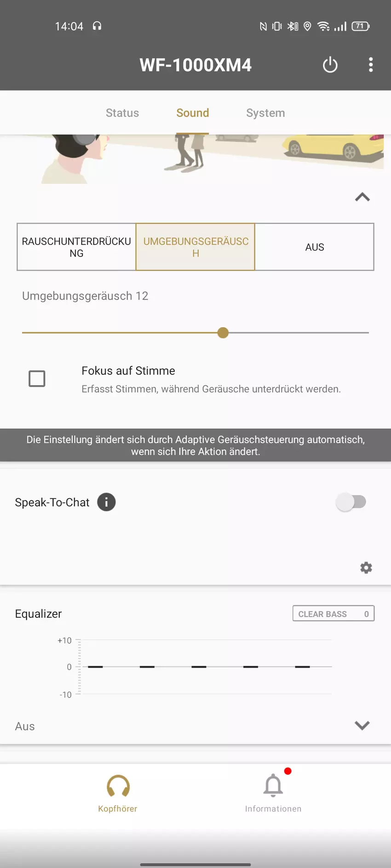Expand the Equalizer panel chevron
391x868 pixels.
[362, 726]
